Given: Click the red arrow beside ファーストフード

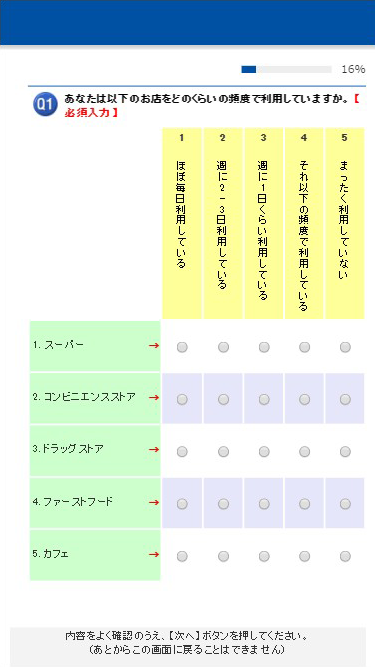Looking at the screenshot, I should (x=154, y=502).
